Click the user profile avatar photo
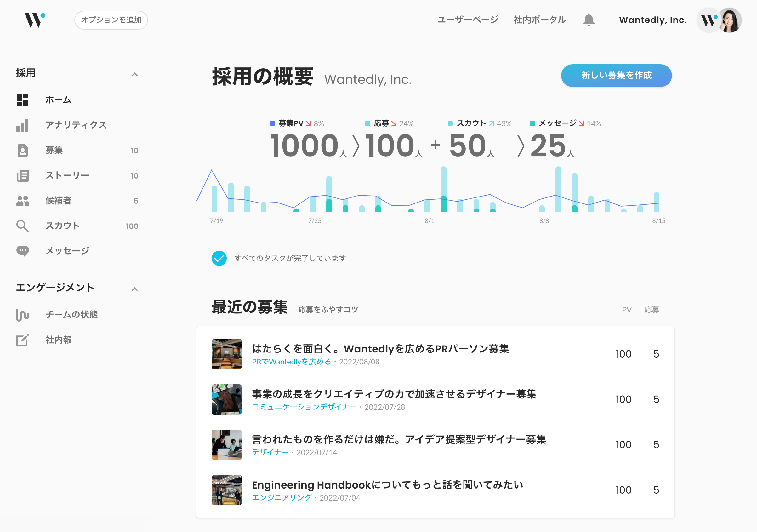Viewport: 757px width, 532px height. pyautogui.click(x=730, y=20)
